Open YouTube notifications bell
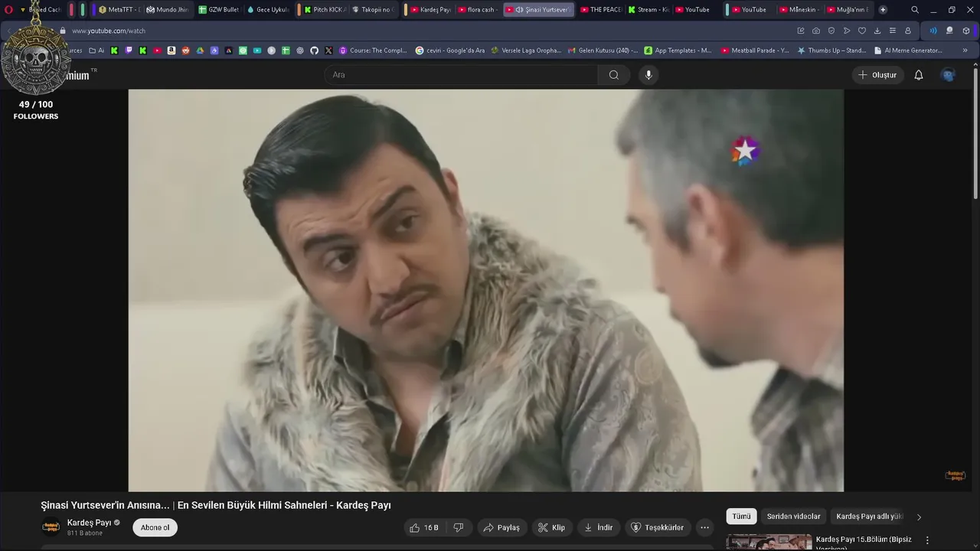 (x=919, y=75)
